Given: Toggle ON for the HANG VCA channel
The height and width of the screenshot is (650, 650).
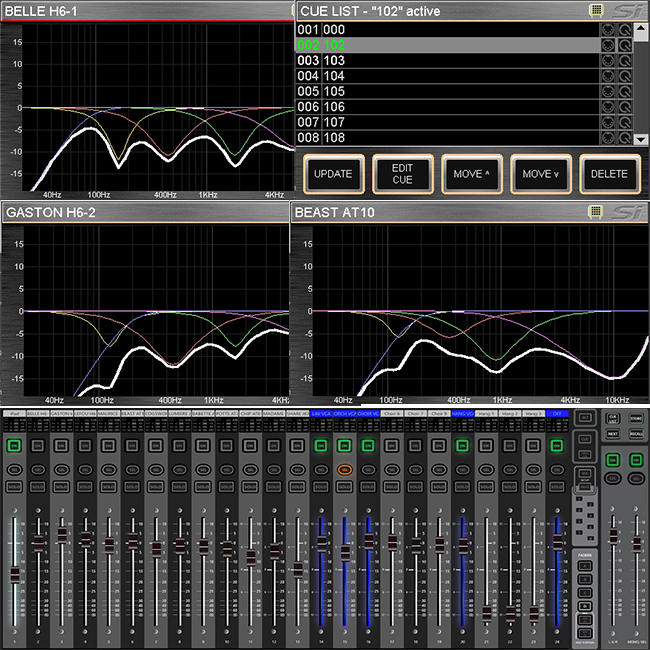Looking at the screenshot, I should click(463, 446).
